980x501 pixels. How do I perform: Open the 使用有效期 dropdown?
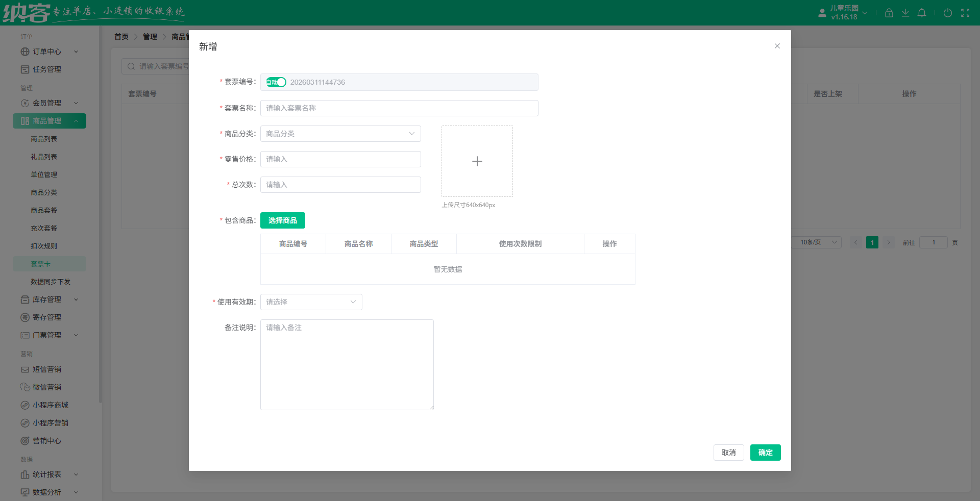point(311,302)
